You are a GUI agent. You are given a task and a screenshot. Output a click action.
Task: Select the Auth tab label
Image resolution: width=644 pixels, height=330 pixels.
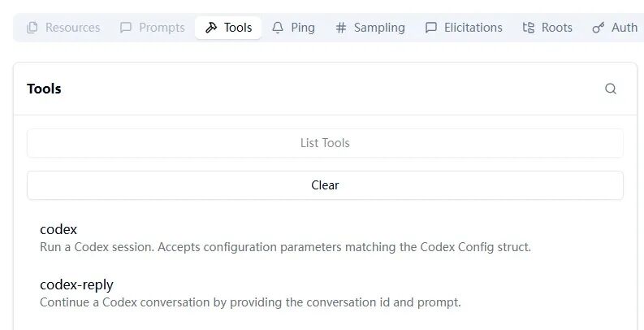pyautogui.click(x=624, y=28)
